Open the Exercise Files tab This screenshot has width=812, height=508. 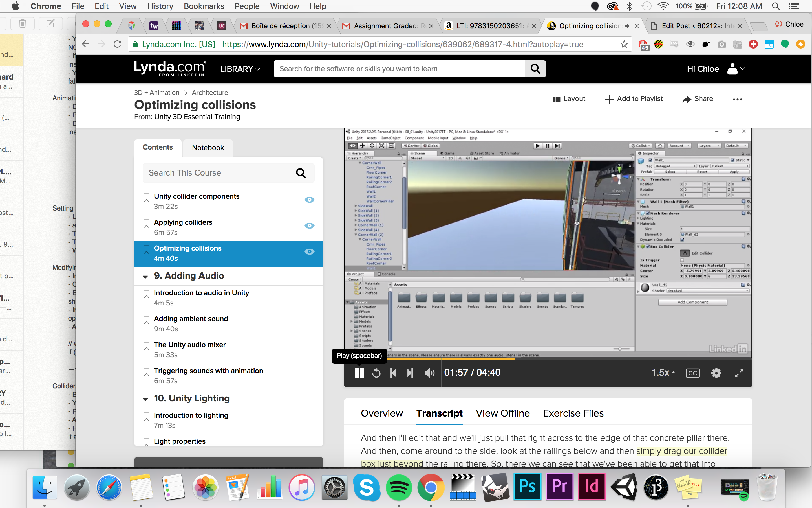point(573,413)
